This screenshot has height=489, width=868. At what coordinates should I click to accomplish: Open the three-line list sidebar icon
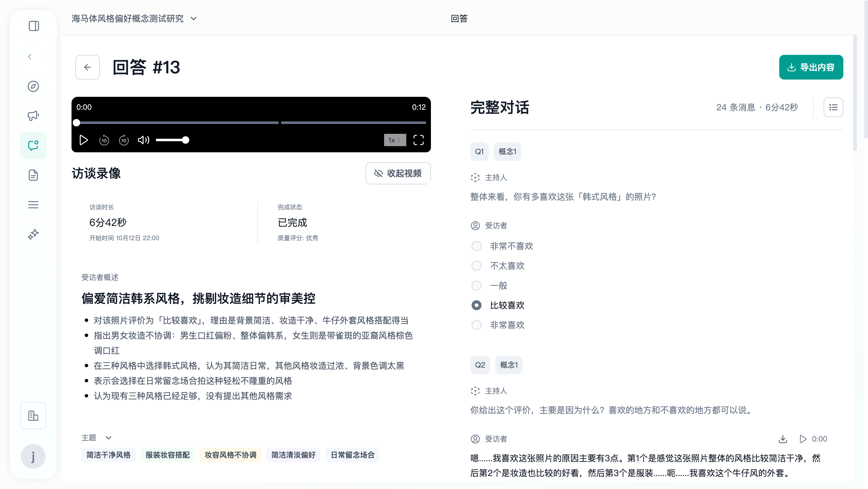tap(33, 204)
